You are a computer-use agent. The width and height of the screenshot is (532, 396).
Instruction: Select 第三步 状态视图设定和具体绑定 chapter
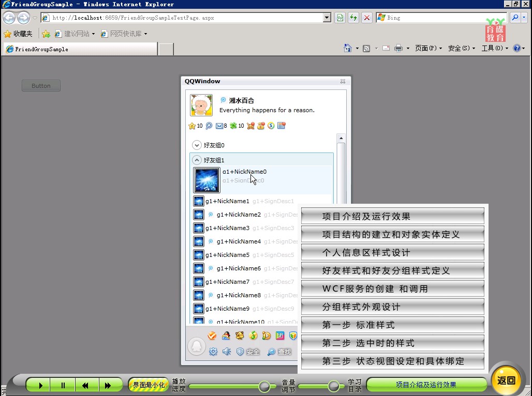tap(393, 361)
